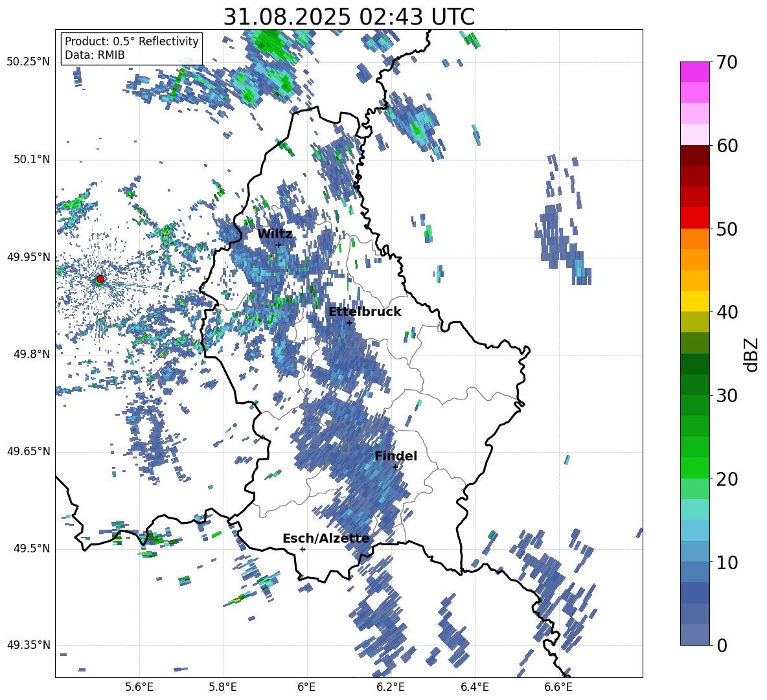Click the 6.4°E longitude label
The width and height of the screenshot is (767, 700).
pos(474,687)
